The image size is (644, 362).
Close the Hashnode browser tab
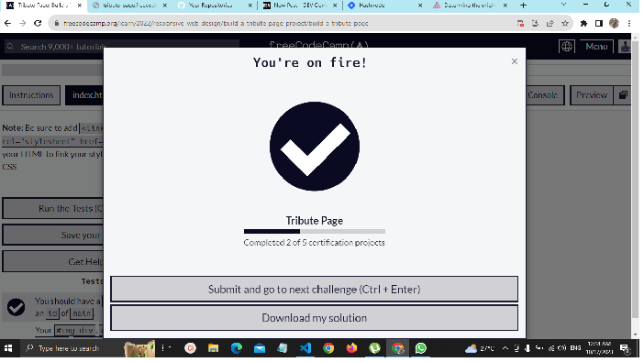click(420, 5)
